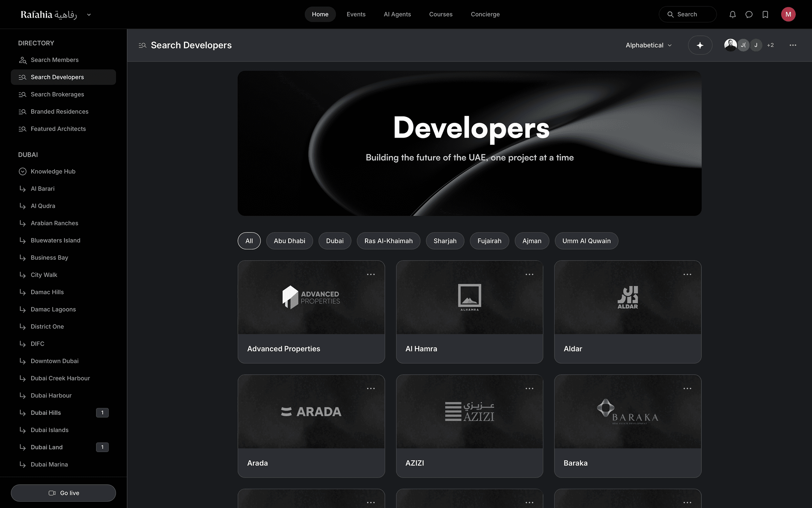Open Branded Residences directory
812x508 pixels.
tap(63, 112)
